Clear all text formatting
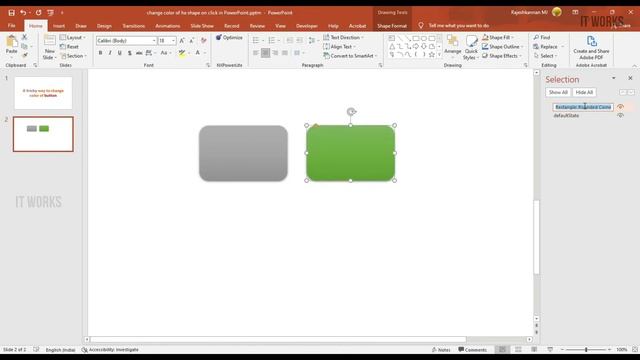This screenshot has height=360, width=640. tap(203, 40)
